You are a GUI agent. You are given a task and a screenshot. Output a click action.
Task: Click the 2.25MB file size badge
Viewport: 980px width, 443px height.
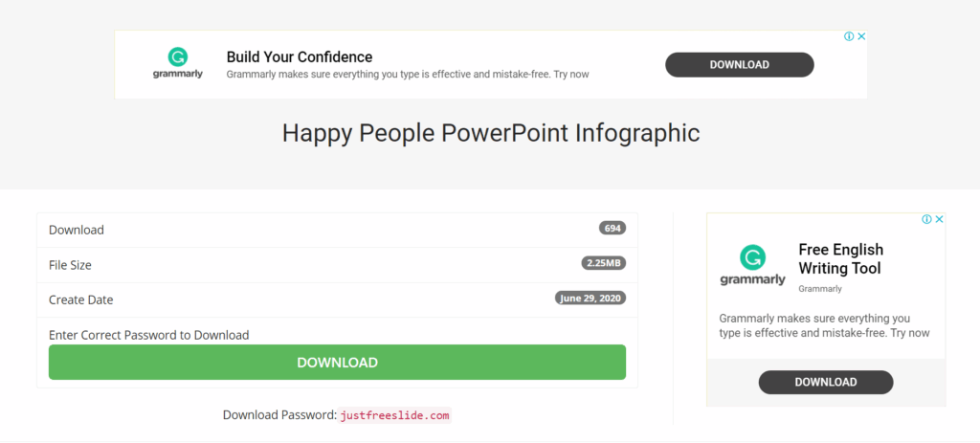604,263
